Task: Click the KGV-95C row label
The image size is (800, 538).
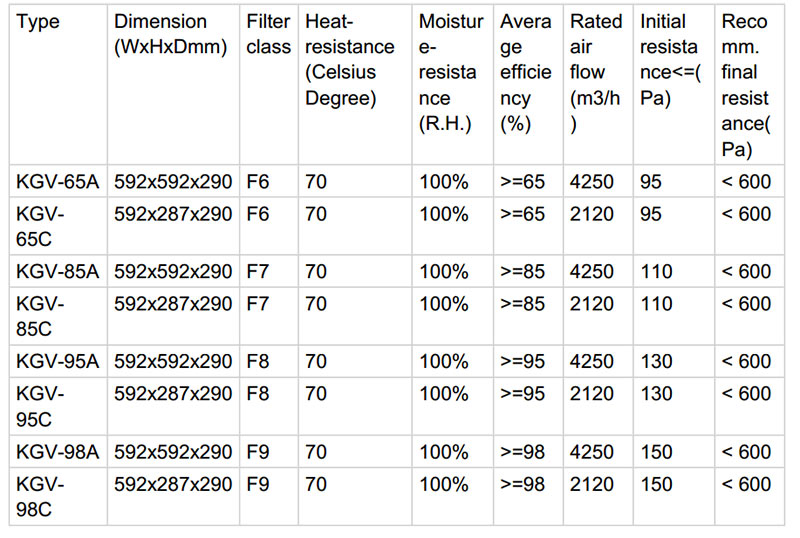Action: pos(40,406)
